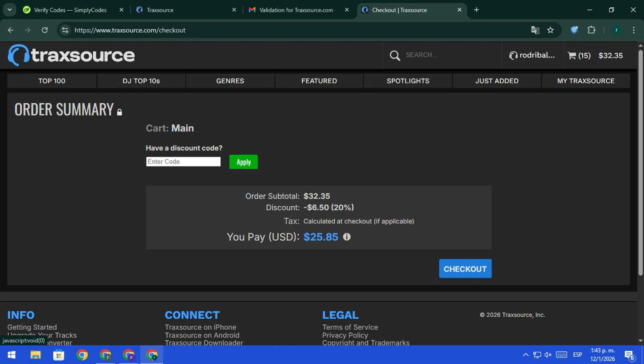Image resolution: width=644 pixels, height=364 pixels.
Task: Open File Explorer from taskbar
Action: click(35, 355)
